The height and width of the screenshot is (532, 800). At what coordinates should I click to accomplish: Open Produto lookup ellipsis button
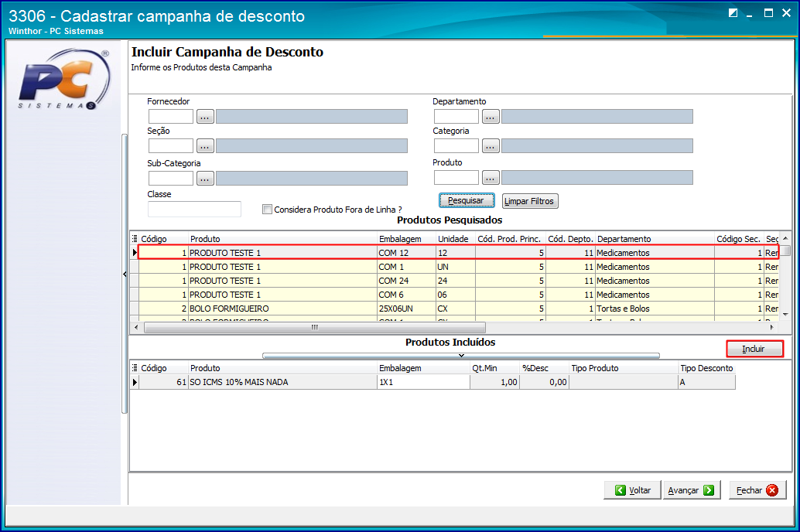point(491,178)
